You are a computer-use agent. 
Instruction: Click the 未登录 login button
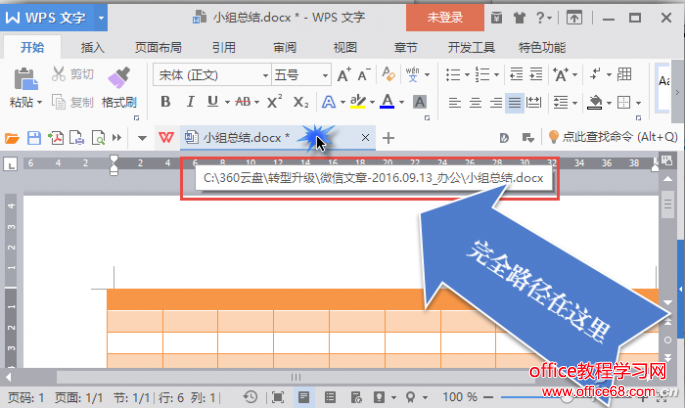[x=445, y=17]
